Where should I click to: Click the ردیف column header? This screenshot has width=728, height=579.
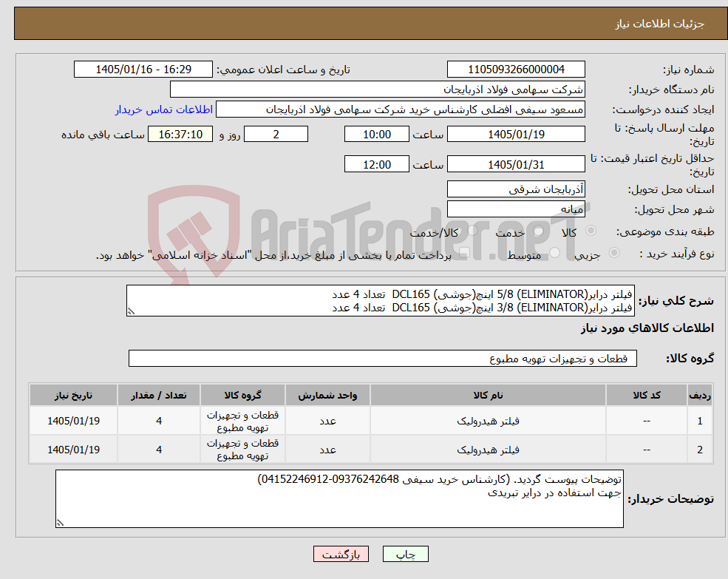point(700,395)
